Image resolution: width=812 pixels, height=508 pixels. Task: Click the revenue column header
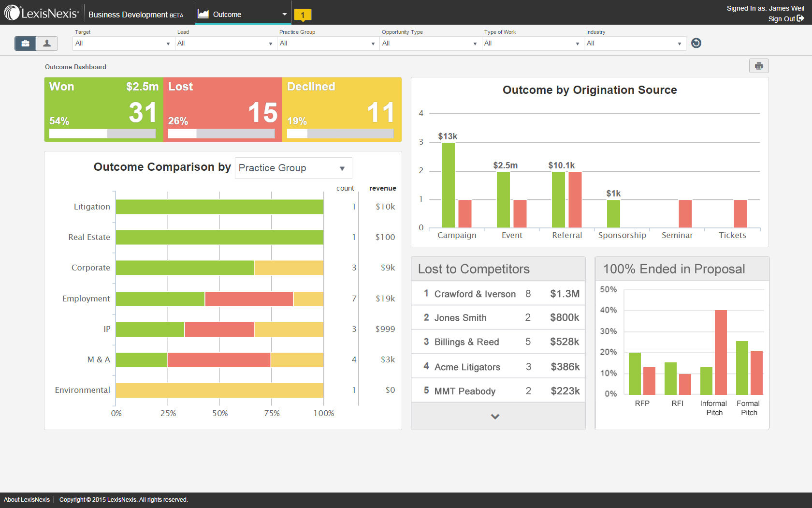(383, 188)
